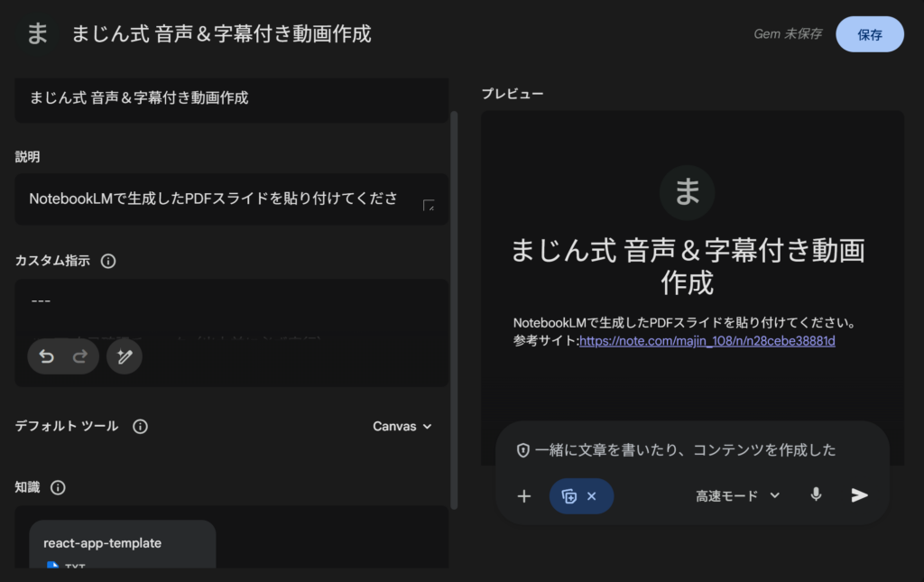Open the カスタム指示 info icon
The image size is (924, 582).
pos(108,261)
